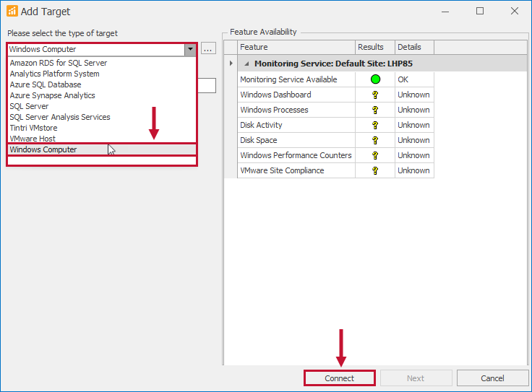This screenshot has width=532, height=392.
Task: Click the Details column header
Action: [x=414, y=47]
